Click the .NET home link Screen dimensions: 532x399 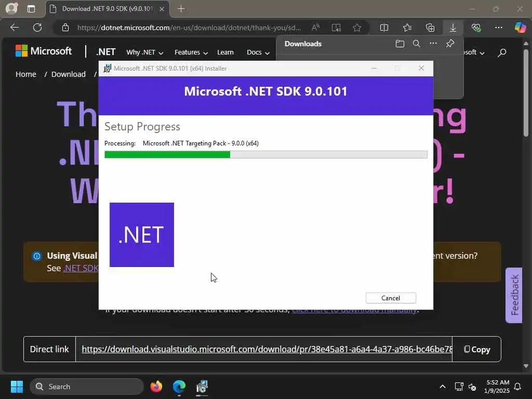point(105,52)
